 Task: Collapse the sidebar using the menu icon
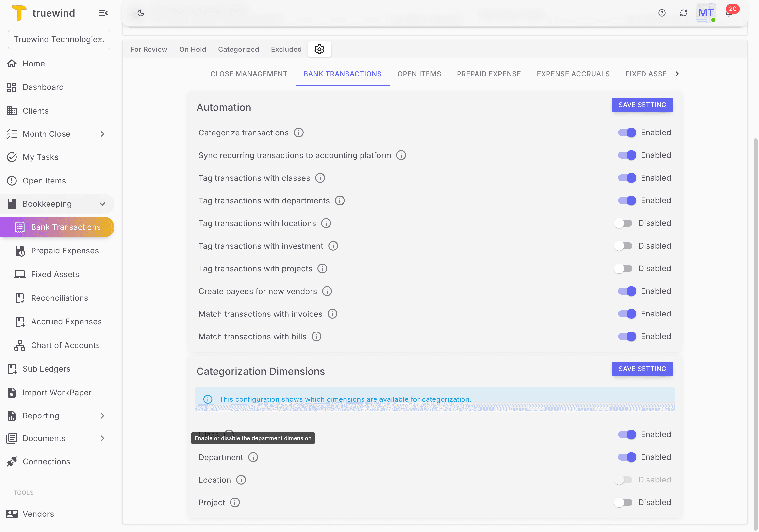(103, 13)
